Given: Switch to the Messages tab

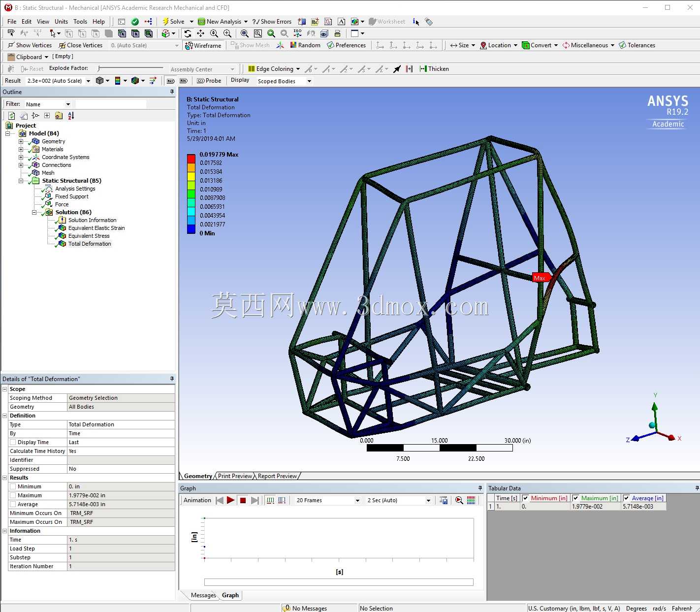Looking at the screenshot, I should pos(203,595).
